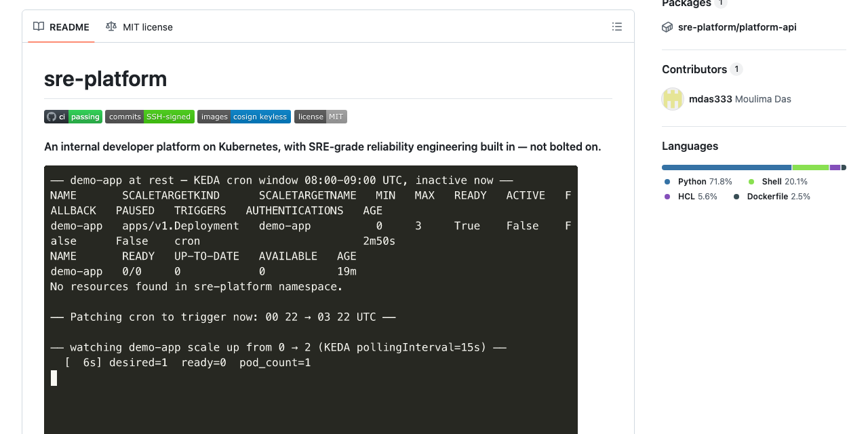Click the book icon beside README

[39, 26]
